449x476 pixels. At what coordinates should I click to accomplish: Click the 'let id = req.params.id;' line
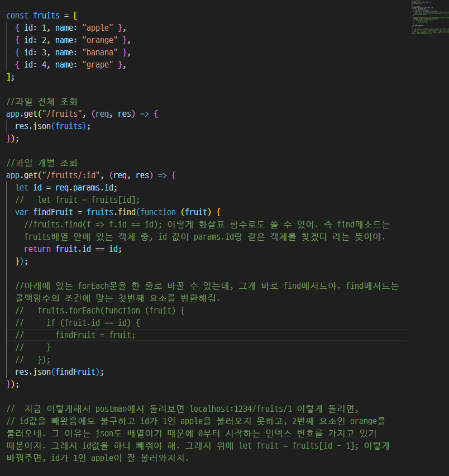tap(66, 188)
